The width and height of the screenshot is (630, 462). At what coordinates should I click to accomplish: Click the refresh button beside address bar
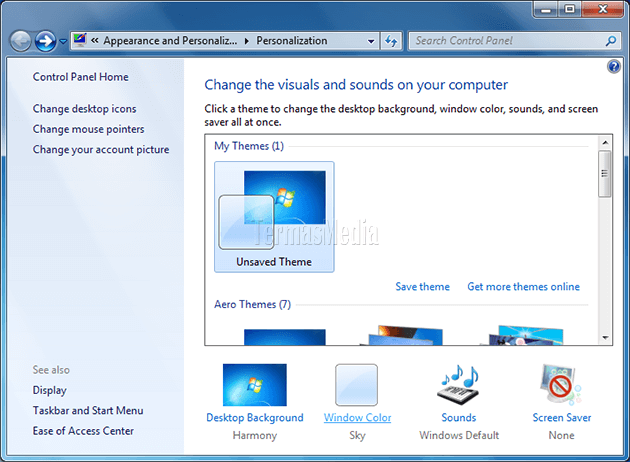pos(391,41)
